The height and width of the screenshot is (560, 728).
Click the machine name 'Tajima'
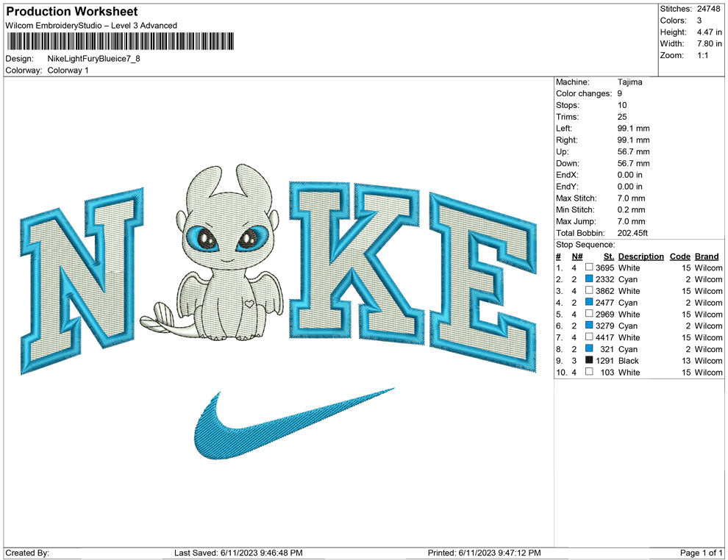coord(630,82)
